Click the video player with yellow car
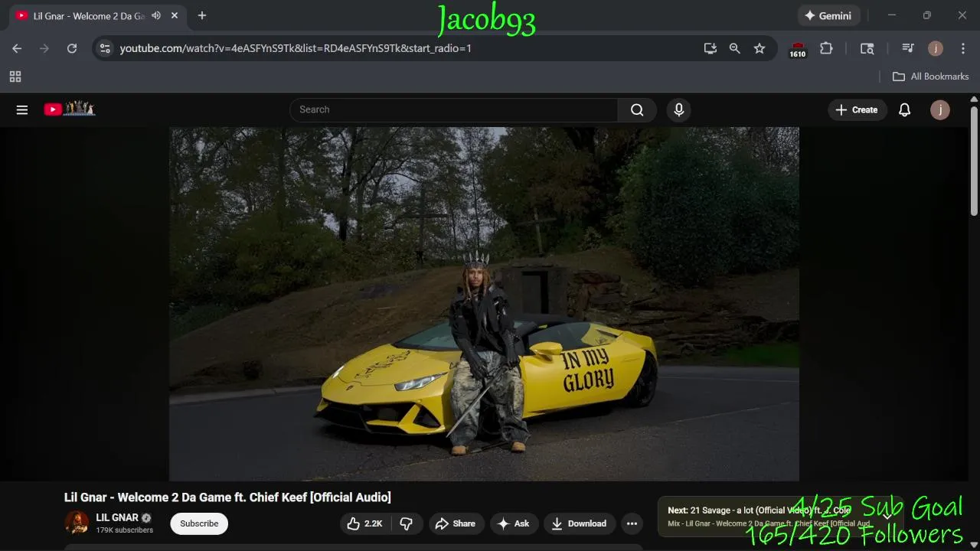This screenshot has width=980, height=551. (x=484, y=304)
